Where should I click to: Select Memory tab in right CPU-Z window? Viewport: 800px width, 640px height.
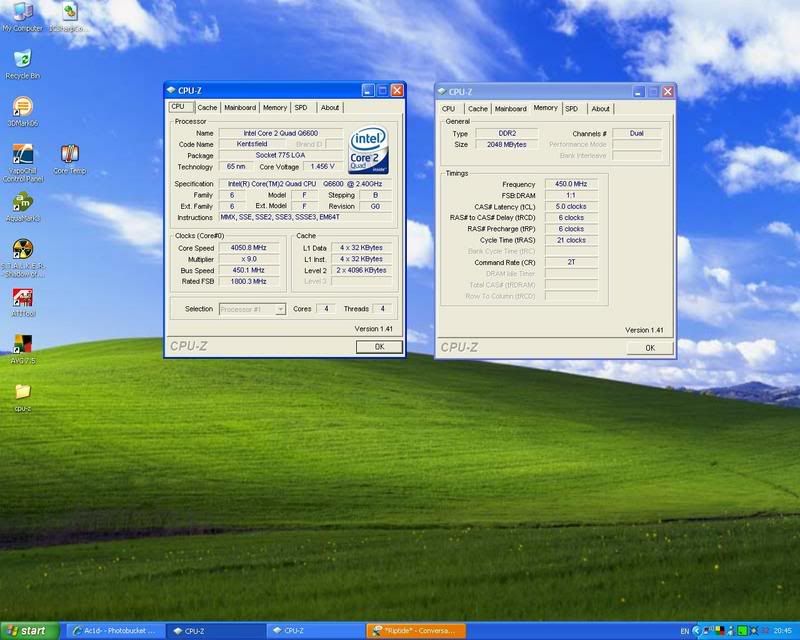tap(545, 108)
